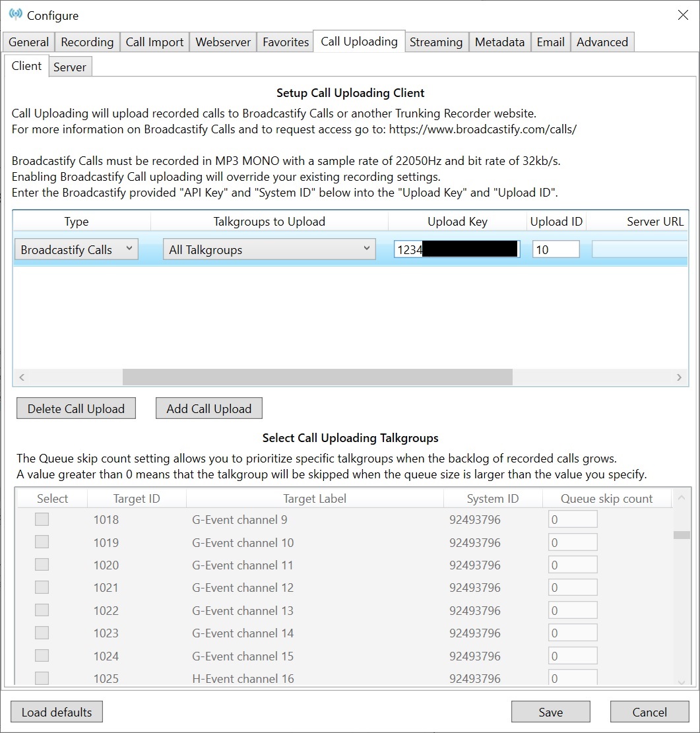Switch to the Recording tab

tap(88, 42)
